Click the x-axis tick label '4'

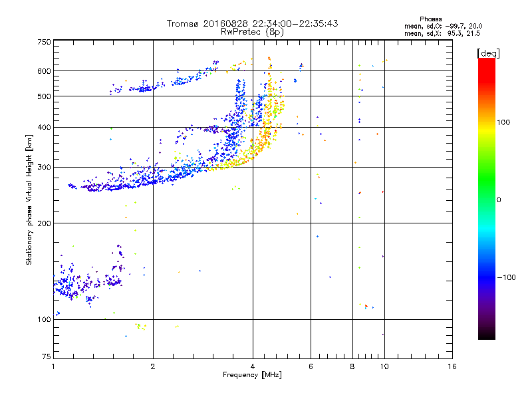point(253,366)
